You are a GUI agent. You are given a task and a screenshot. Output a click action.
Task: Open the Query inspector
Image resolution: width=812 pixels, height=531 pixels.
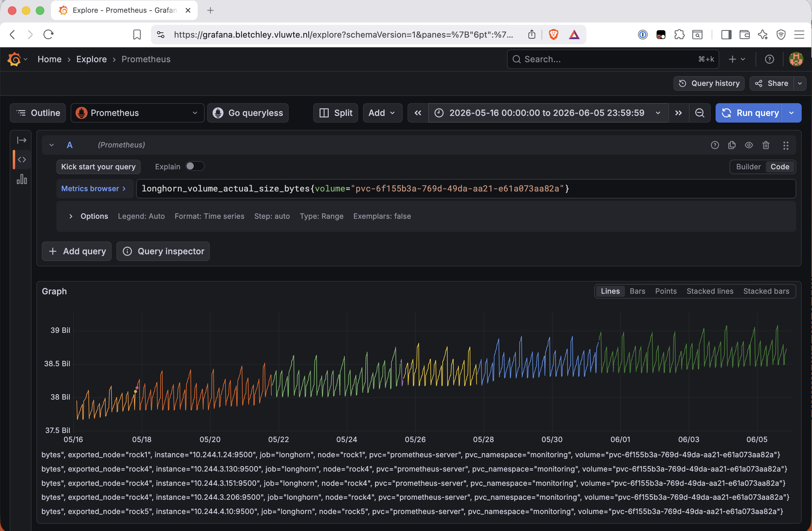click(163, 251)
